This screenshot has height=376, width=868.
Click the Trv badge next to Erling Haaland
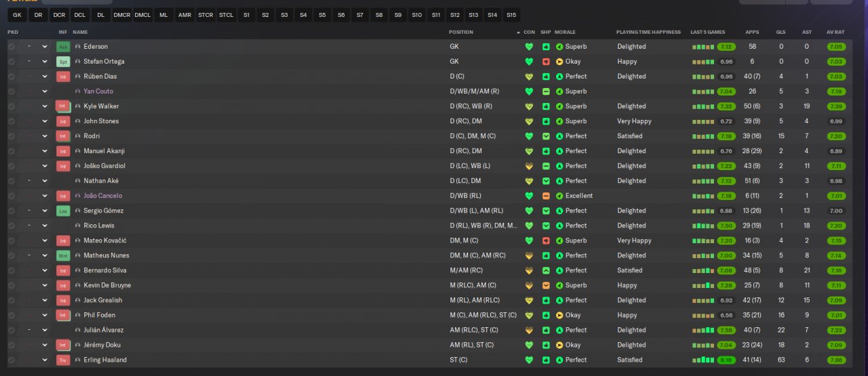(x=63, y=360)
